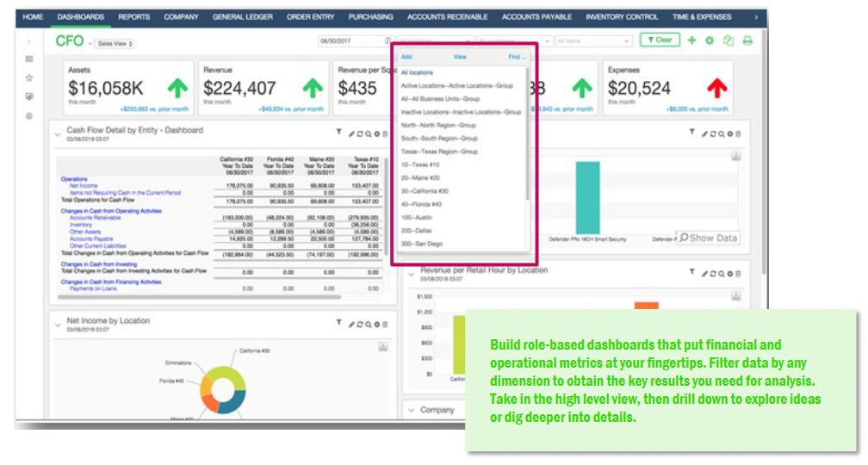Click the list icon in left sidebar
868x465 pixels.
pyautogui.click(x=29, y=59)
